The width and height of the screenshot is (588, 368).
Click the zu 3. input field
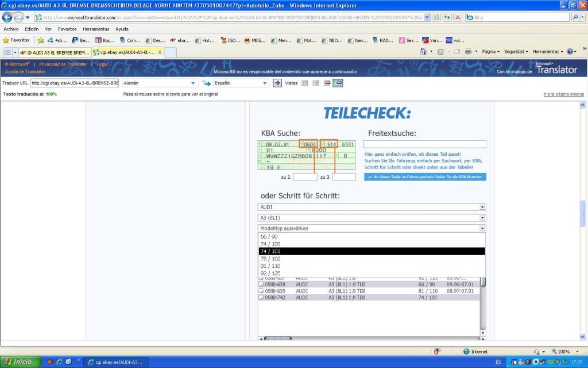[343, 177]
